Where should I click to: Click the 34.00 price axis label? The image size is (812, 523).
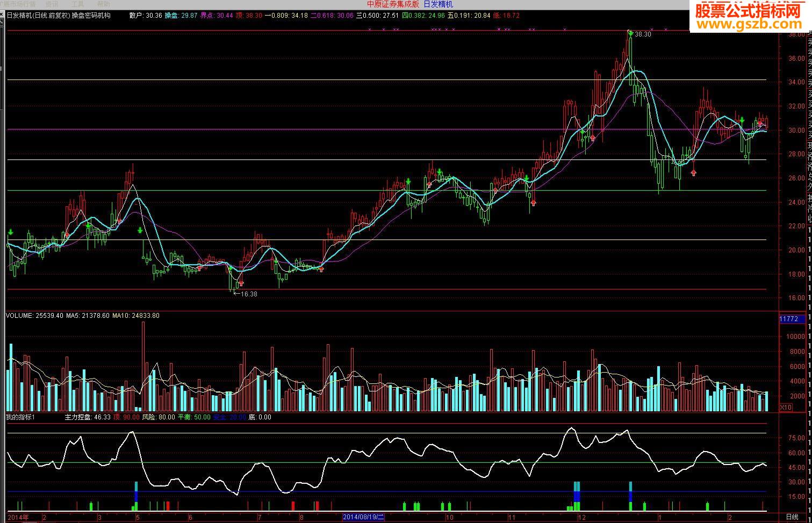click(796, 82)
